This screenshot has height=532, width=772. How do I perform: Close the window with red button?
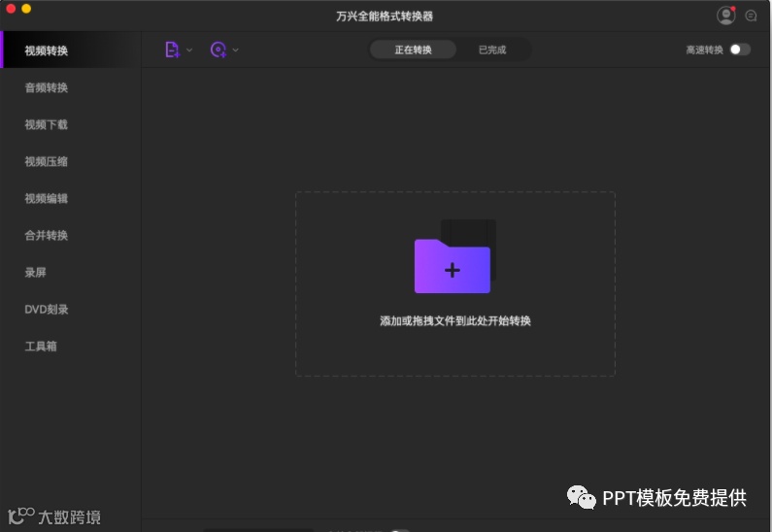pyautogui.click(x=11, y=9)
